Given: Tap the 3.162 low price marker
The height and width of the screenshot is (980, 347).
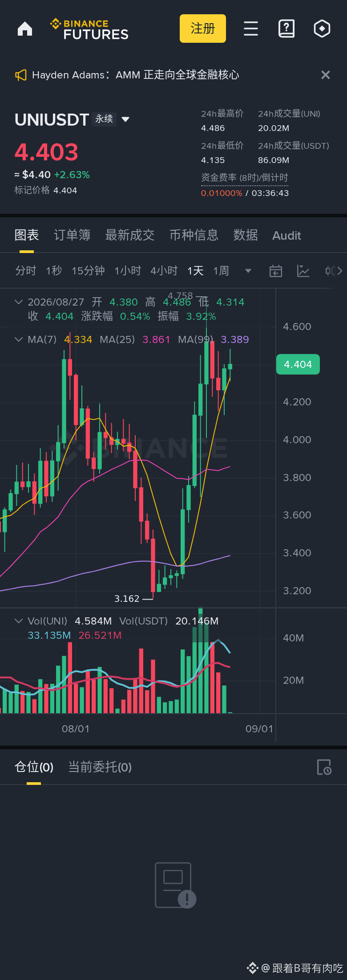Looking at the screenshot, I should 127,599.
